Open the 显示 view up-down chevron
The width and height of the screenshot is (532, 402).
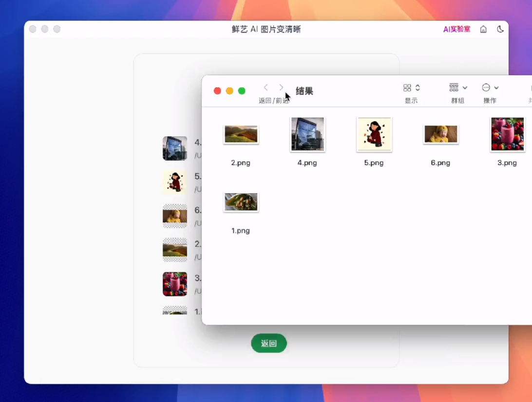[418, 88]
